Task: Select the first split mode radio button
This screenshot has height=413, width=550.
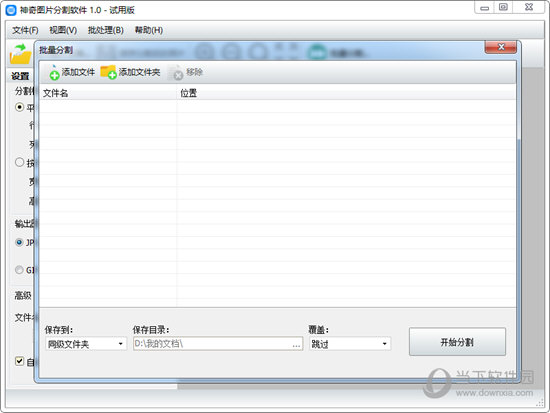Action: (20, 107)
